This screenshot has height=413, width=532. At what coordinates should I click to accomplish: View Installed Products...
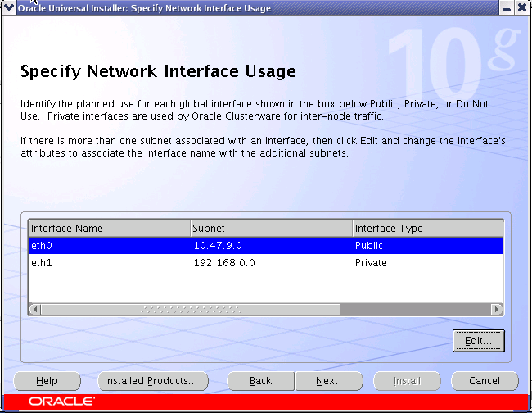pos(153,381)
